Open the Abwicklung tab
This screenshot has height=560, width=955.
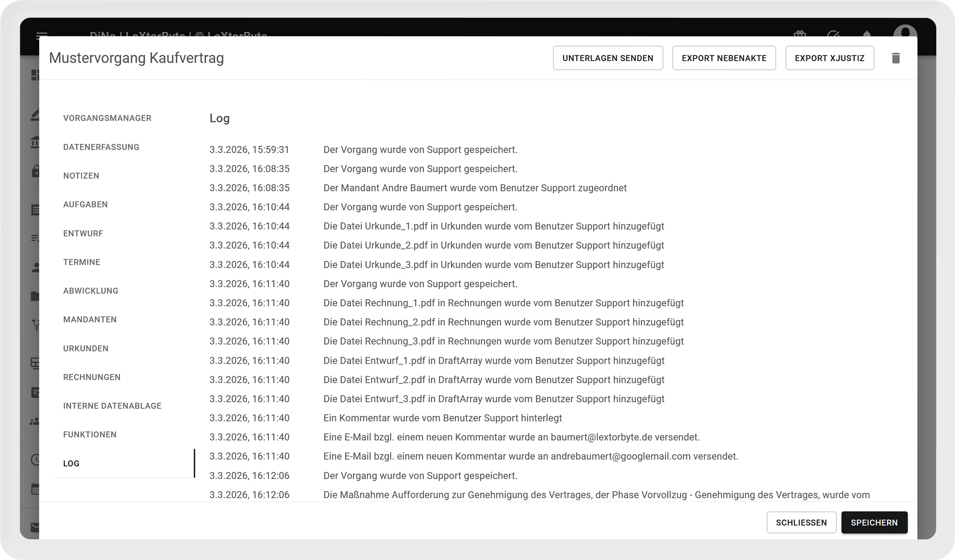tap(90, 291)
